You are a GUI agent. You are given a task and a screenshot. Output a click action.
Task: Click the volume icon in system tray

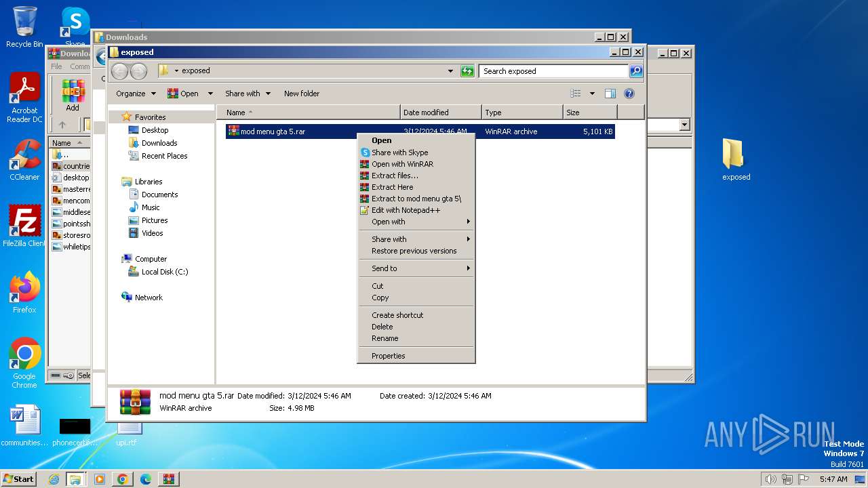point(770,479)
